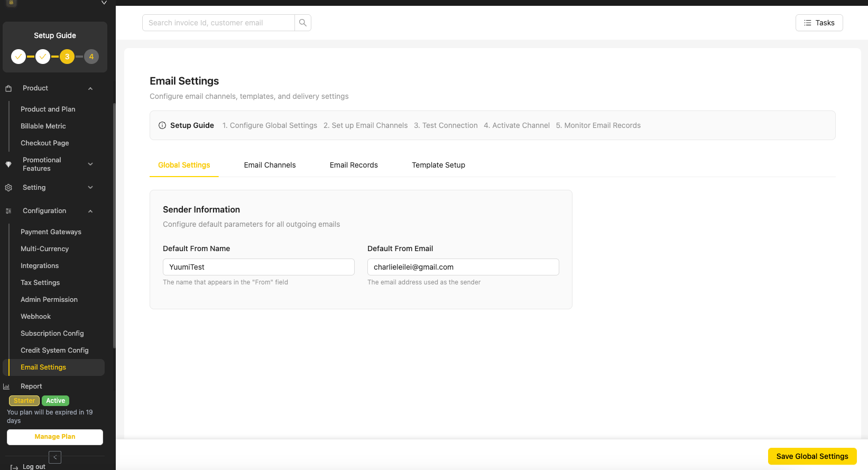
Task: Open Checkout Page menu item
Action: pos(45,143)
